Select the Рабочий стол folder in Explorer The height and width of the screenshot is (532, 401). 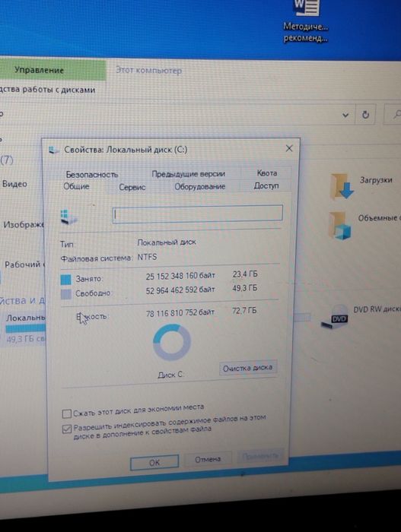coord(24,264)
